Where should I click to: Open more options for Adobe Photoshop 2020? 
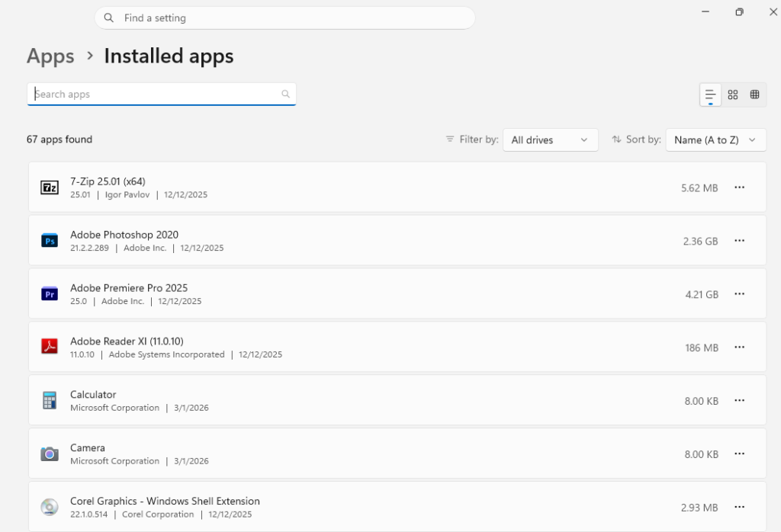tap(739, 241)
